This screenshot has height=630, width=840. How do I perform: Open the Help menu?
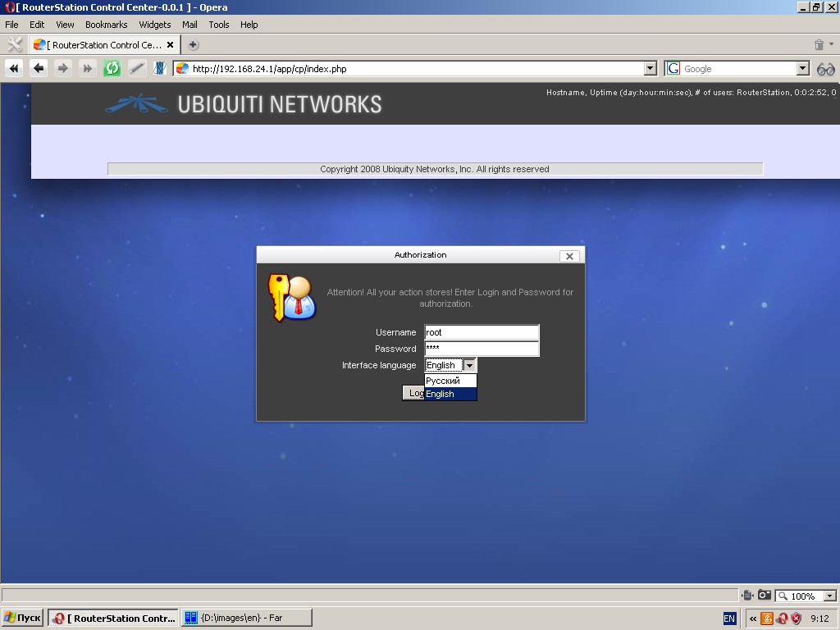click(249, 25)
